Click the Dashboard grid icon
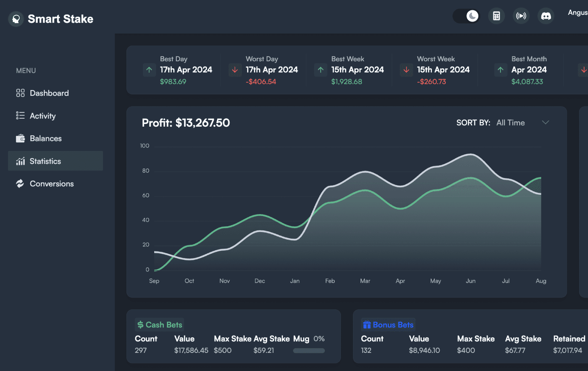Image resolution: width=588 pixels, height=371 pixels. (x=20, y=93)
